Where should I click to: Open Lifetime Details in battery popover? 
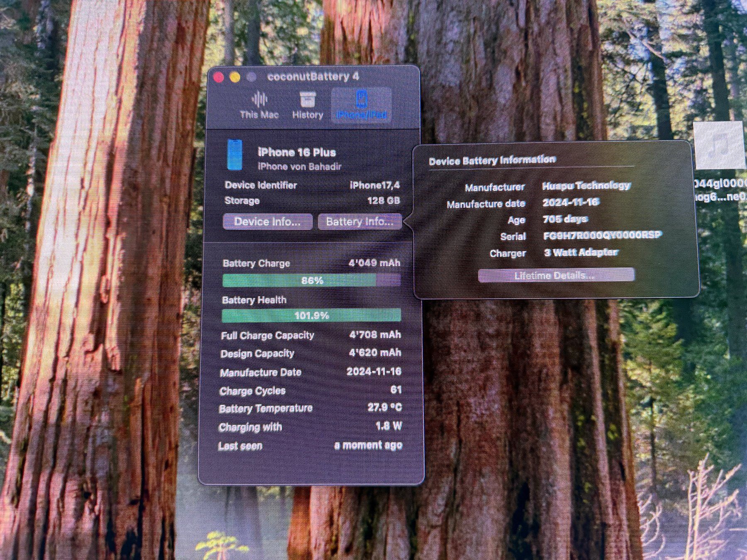point(556,275)
